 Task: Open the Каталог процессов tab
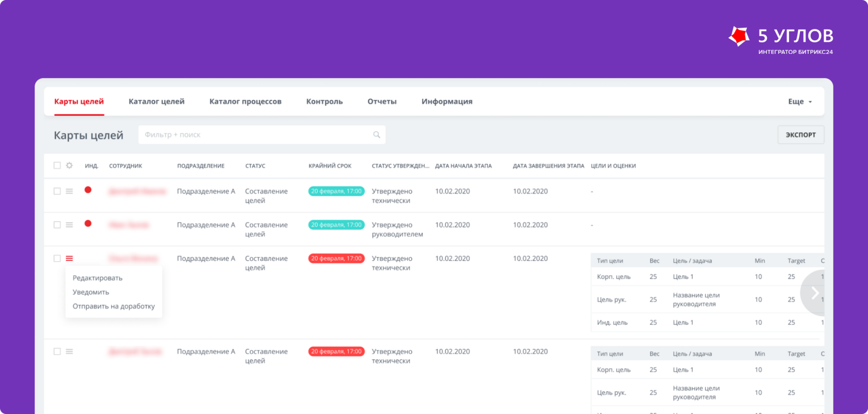coord(245,102)
